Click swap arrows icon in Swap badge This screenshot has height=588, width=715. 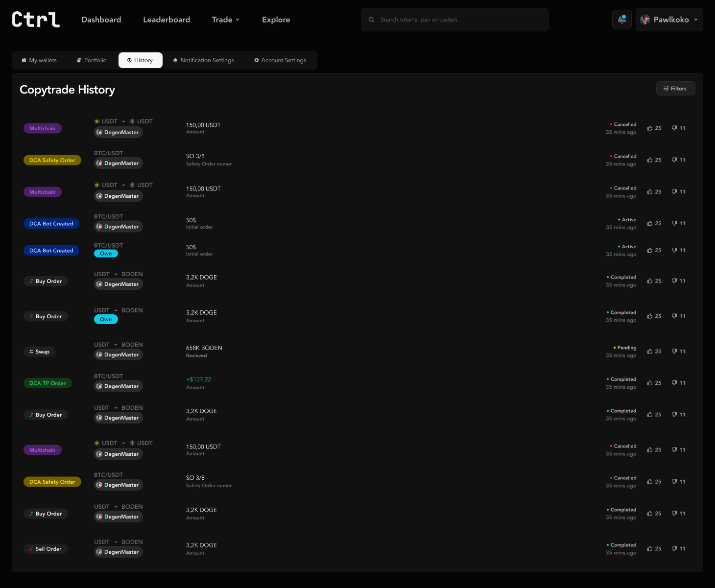(x=31, y=352)
